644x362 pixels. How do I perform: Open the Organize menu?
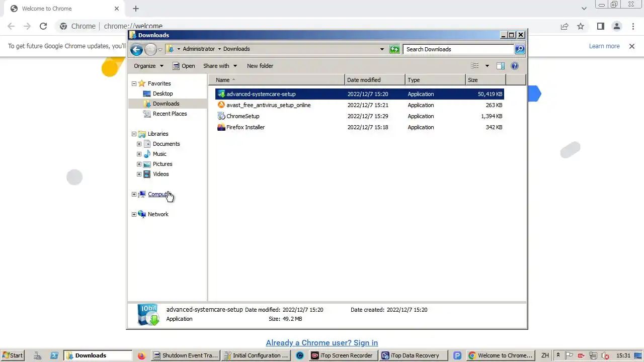coord(148,66)
